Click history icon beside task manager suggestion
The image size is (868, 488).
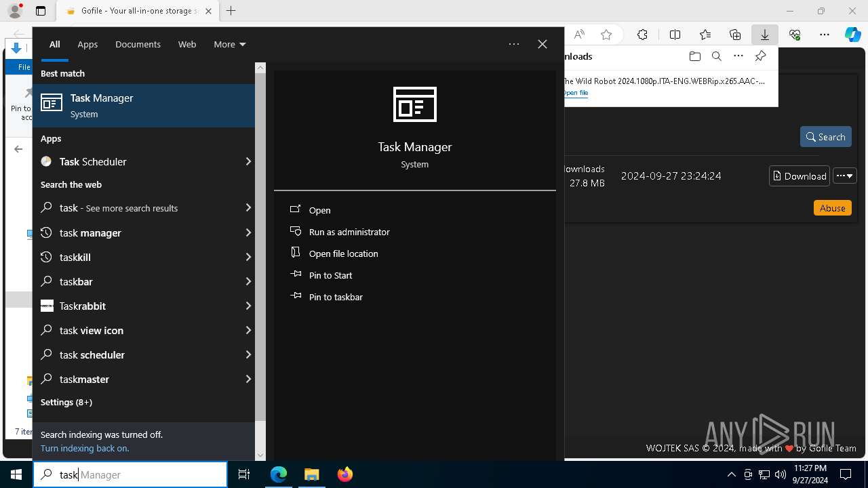[x=47, y=232]
